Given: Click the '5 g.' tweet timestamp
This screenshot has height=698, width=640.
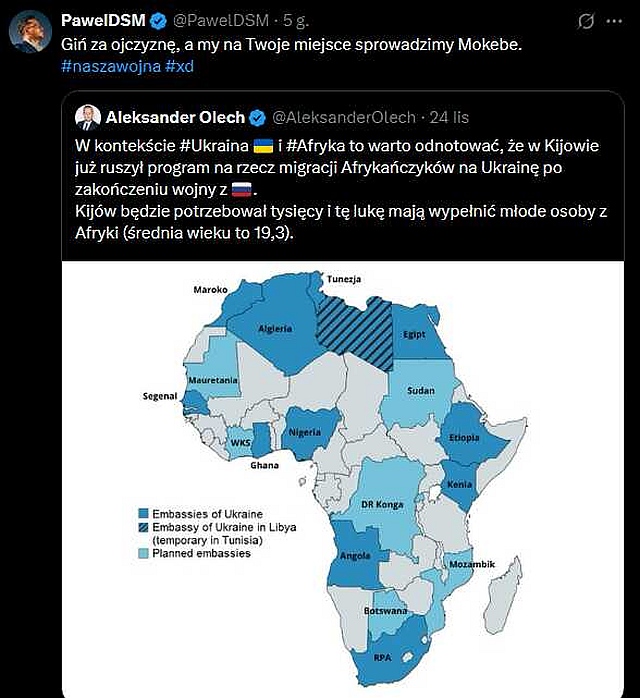Looking at the screenshot, I should tap(295, 21).
